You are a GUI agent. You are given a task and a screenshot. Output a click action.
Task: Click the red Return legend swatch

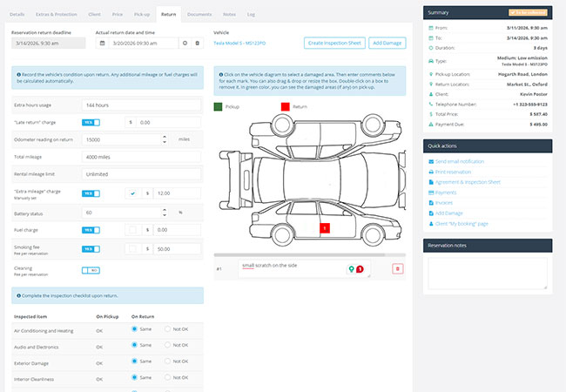[285, 107]
